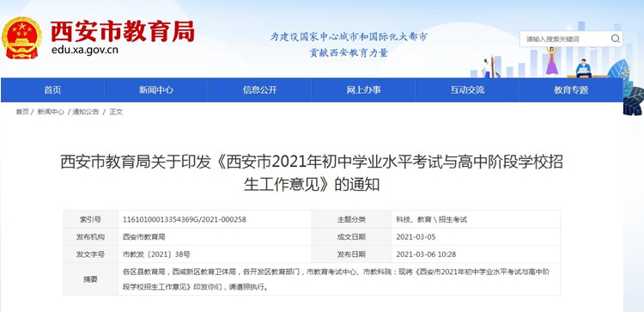Click the search magnifier icon
Image resolution: width=644 pixels, height=312 pixels.
[615, 39]
